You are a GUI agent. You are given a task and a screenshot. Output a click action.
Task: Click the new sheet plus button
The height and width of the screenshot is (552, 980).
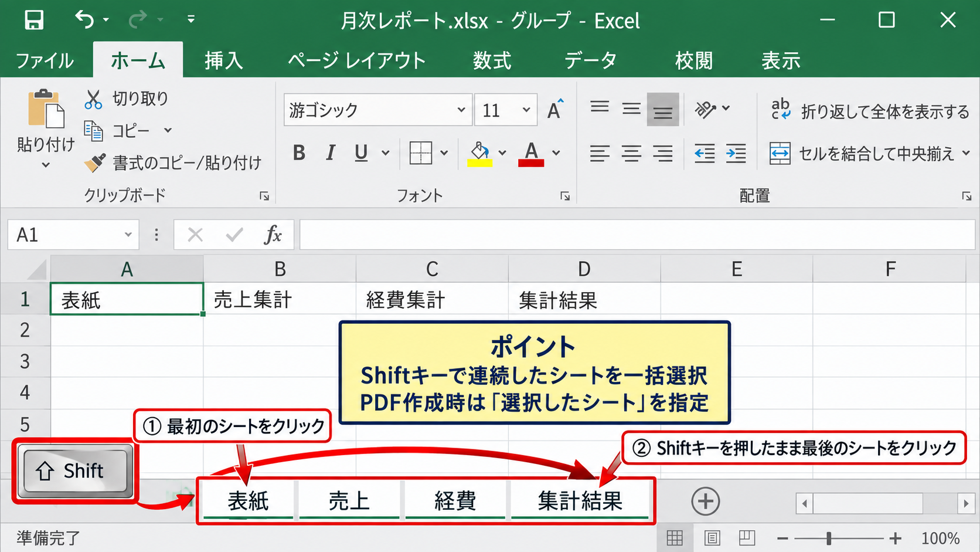(705, 501)
